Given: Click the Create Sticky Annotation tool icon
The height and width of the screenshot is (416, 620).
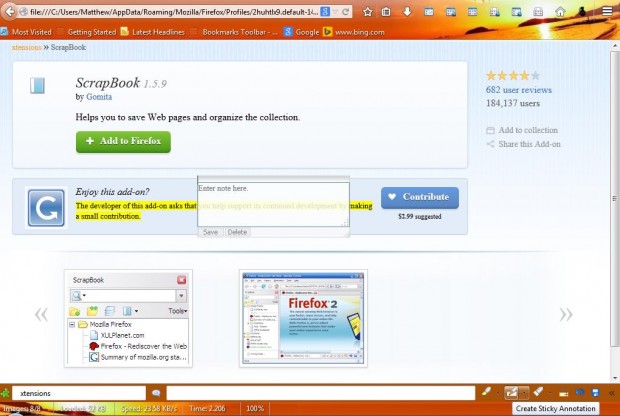Looking at the screenshot, I should 511,392.
